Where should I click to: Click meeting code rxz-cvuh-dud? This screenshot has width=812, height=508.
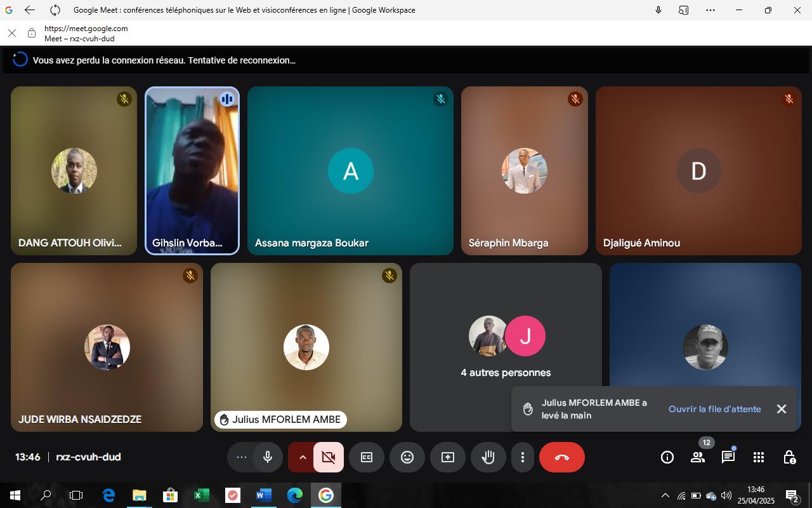click(x=88, y=457)
